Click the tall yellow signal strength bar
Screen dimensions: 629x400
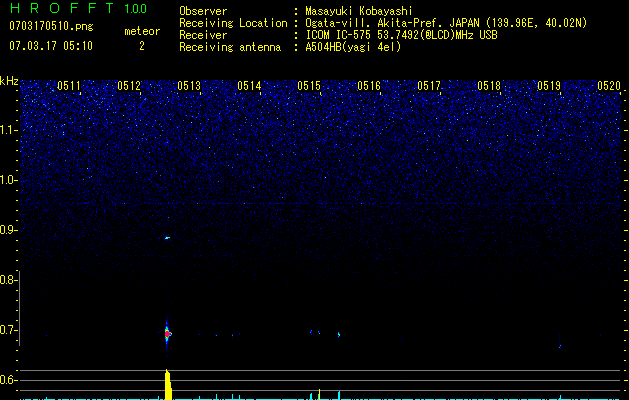[168, 384]
